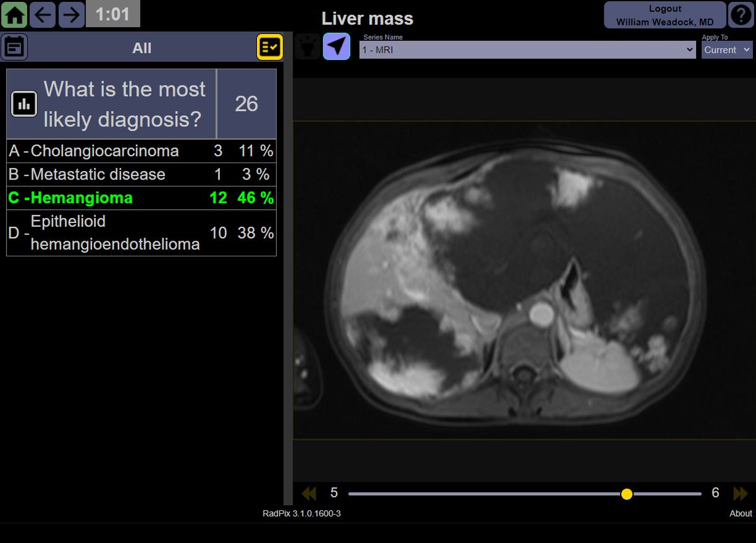Screen dimensions: 756x543
Task: Toggle the yellow checklist icon
Action: 270,47
